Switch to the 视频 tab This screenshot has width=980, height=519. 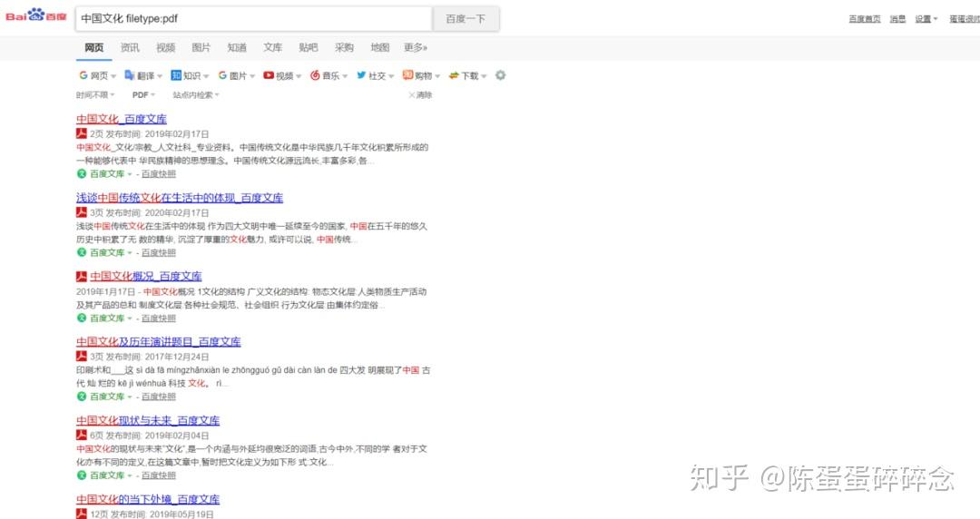(166, 47)
